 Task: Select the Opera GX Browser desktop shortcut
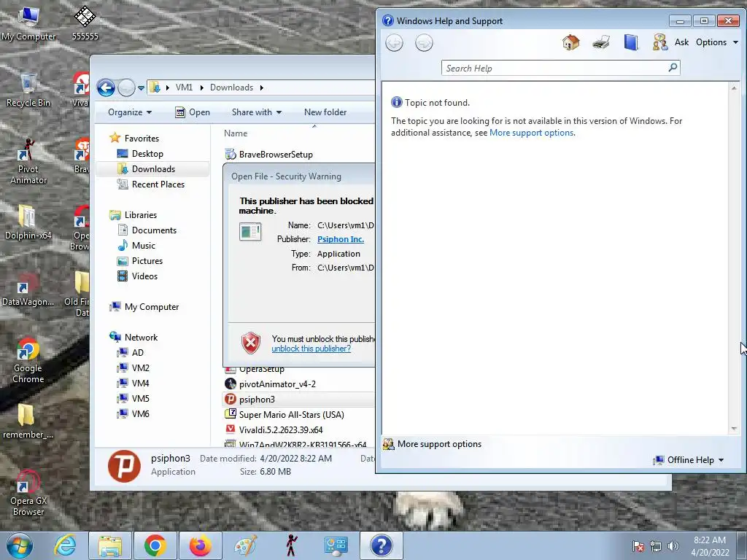(x=28, y=494)
